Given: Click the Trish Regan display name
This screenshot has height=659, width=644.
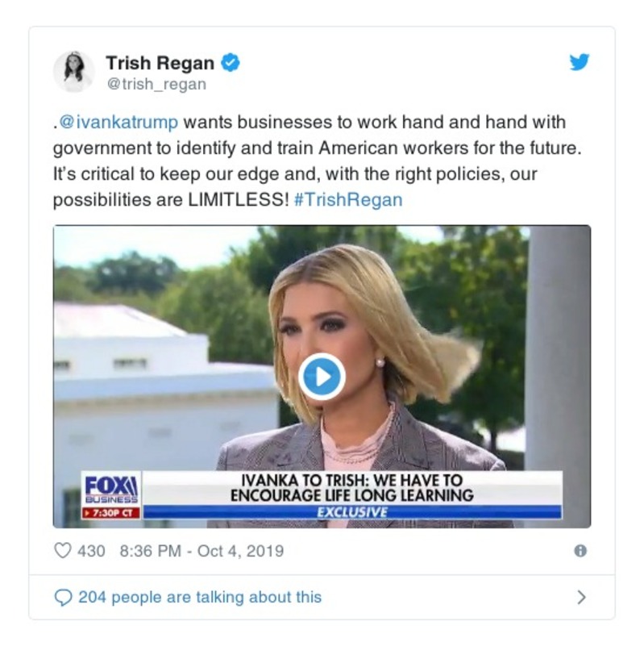Looking at the screenshot, I should pyautogui.click(x=160, y=63).
